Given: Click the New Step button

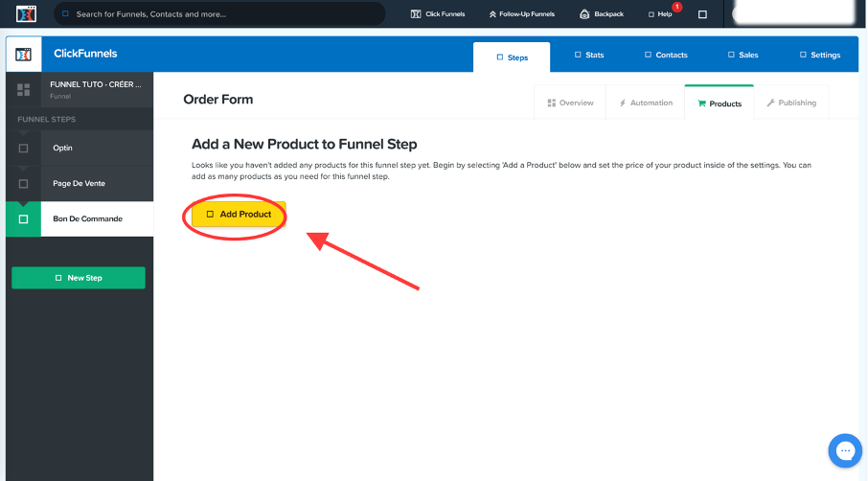Looking at the screenshot, I should click(x=79, y=278).
